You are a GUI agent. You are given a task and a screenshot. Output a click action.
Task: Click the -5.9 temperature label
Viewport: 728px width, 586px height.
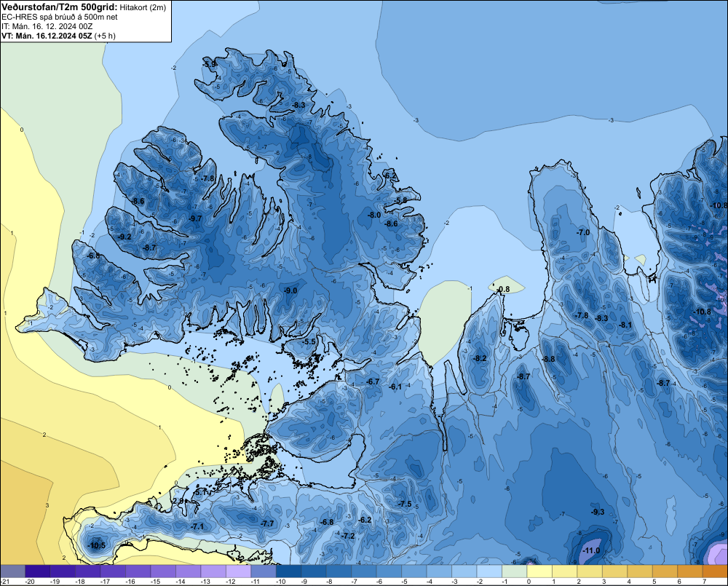click(x=210, y=64)
